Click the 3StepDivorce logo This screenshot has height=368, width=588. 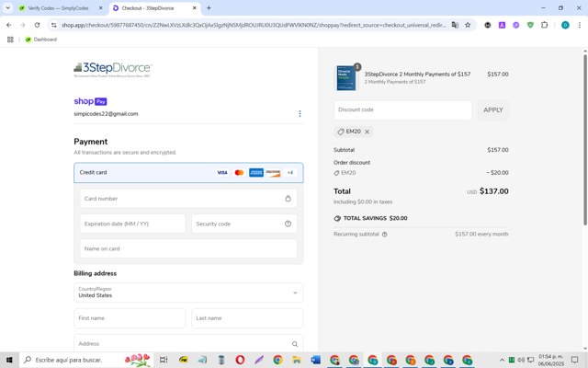tap(113, 69)
